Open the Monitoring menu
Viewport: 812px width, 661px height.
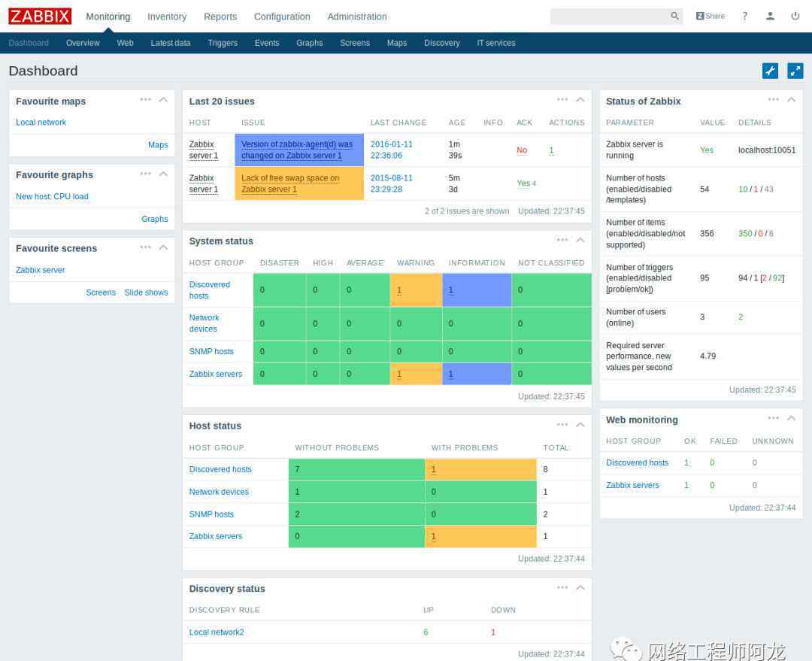coord(108,17)
